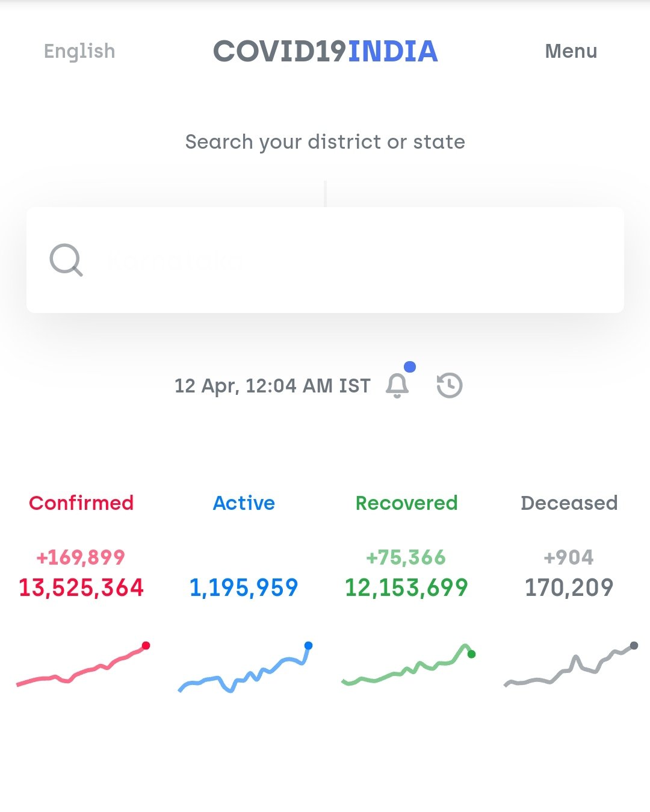This screenshot has height=812, width=650.
Task: Click the search magnifier icon
Action: point(66,260)
